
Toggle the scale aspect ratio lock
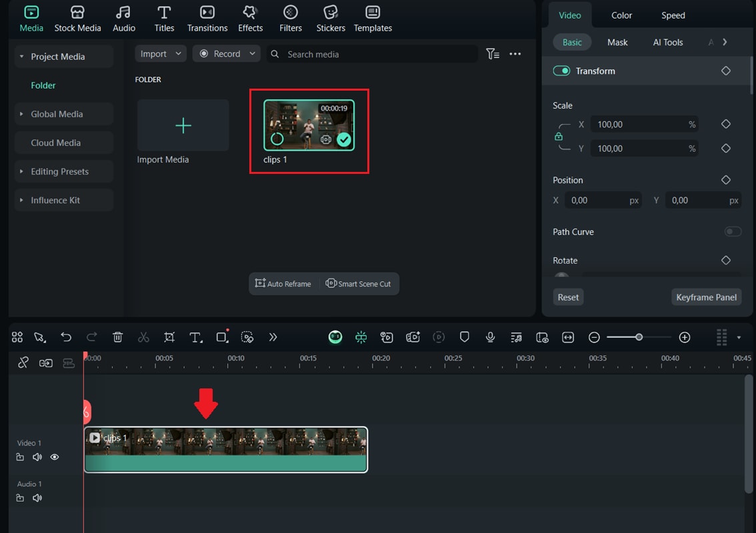point(558,137)
